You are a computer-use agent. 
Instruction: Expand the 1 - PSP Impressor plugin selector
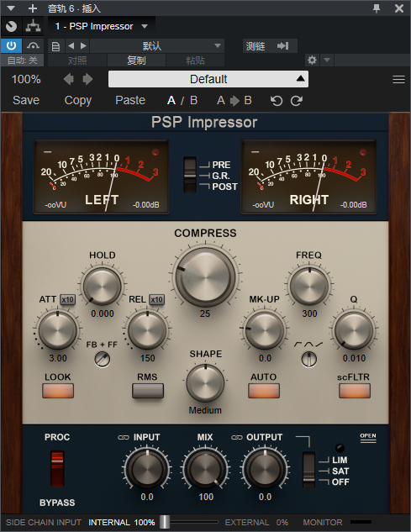(x=101, y=26)
